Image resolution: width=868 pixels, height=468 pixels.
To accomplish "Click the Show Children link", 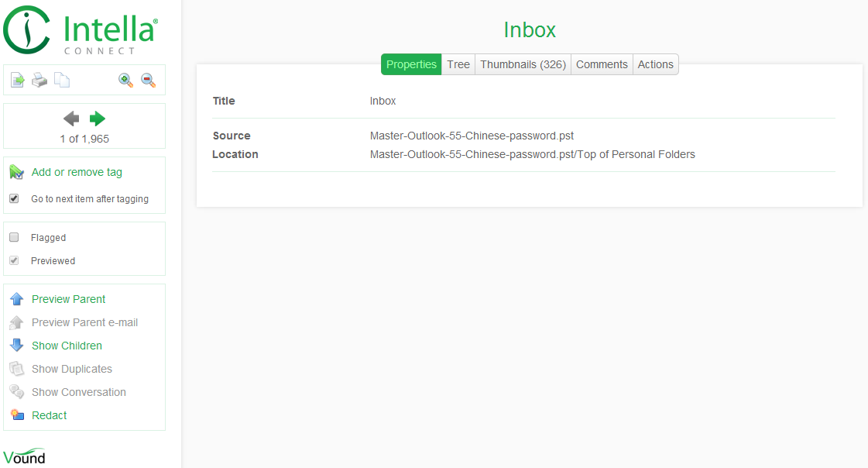I will [x=67, y=346].
